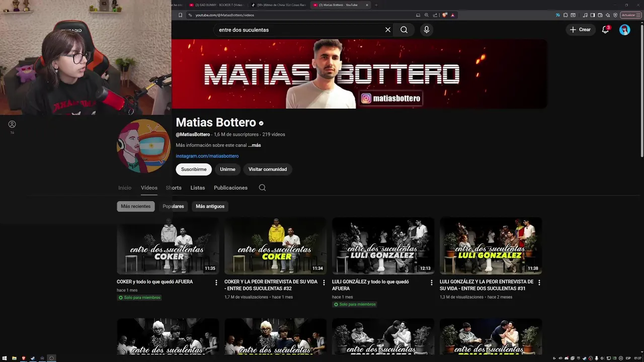This screenshot has height=362, width=644.
Task: Open the Inicio channel tab
Action: [x=125, y=188]
